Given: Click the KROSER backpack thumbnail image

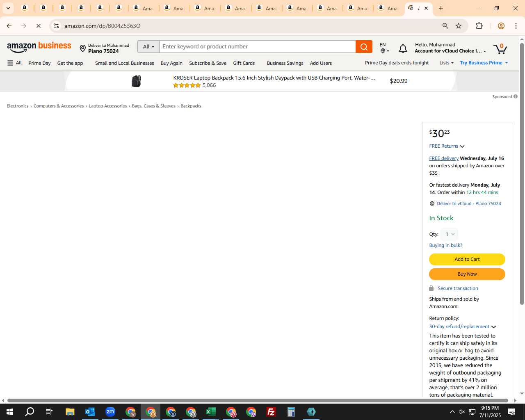Looking at the screenshot, I should point(136,81).
